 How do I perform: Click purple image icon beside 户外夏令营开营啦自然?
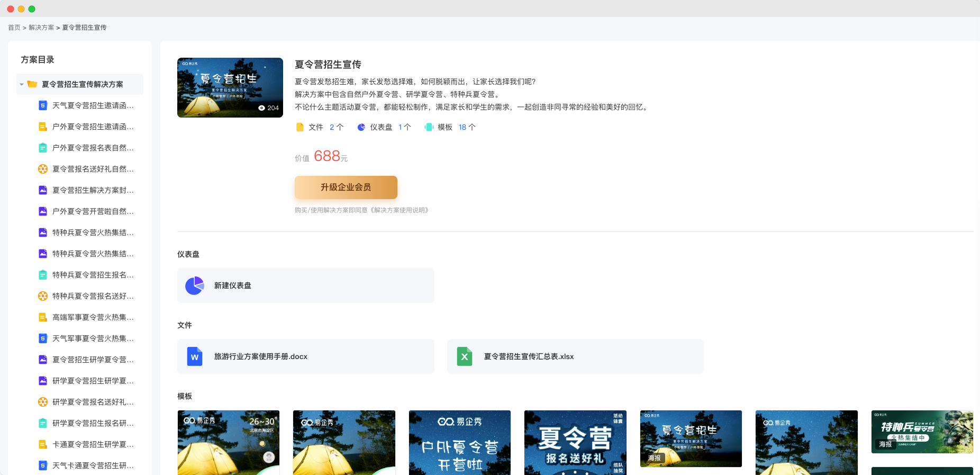point(43,211)
